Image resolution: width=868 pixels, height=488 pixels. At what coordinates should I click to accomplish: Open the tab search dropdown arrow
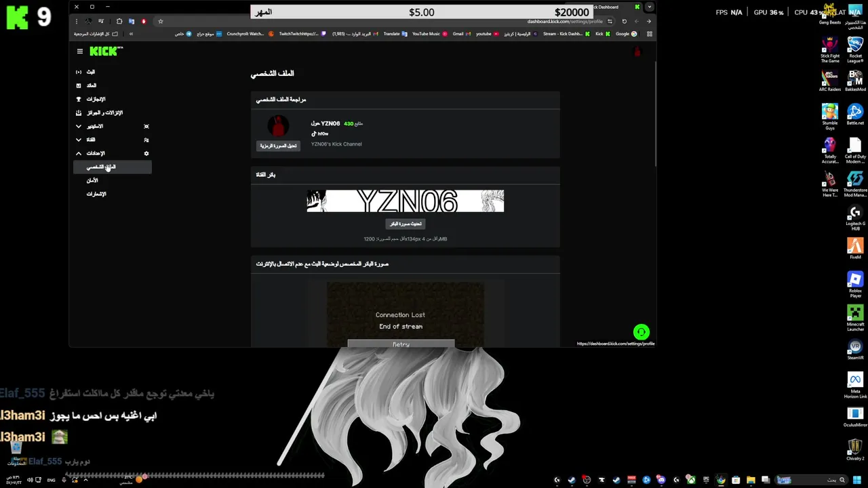[649, 7]
